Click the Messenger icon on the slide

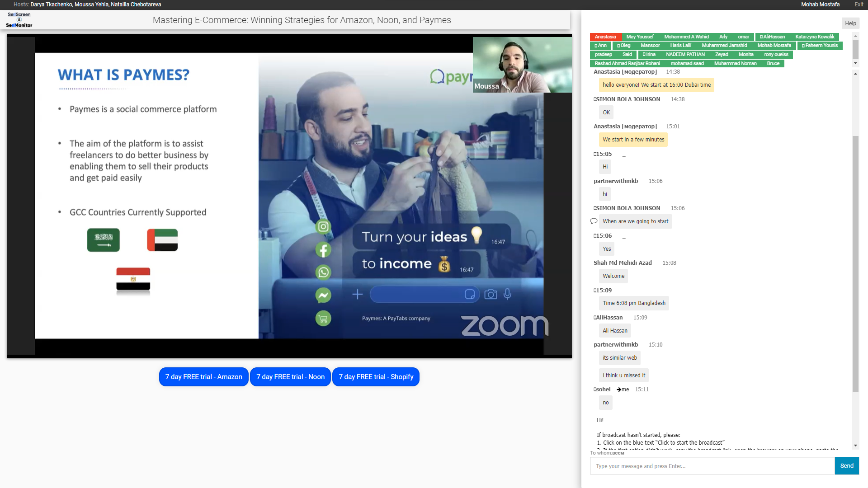323,295
